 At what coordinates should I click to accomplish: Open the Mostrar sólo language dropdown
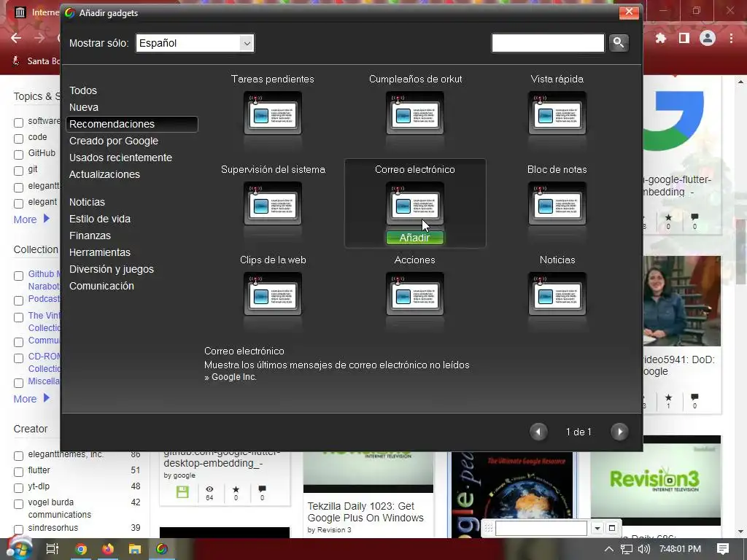point(195,43)
